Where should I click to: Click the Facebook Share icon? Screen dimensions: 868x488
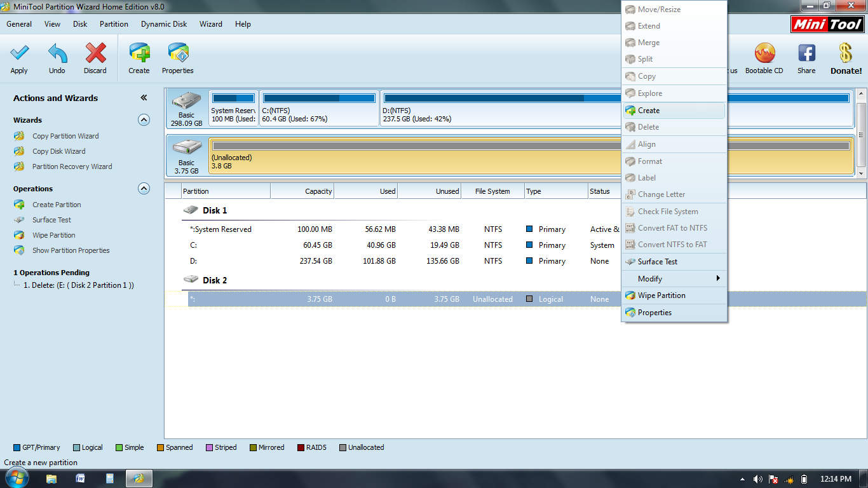806,53
